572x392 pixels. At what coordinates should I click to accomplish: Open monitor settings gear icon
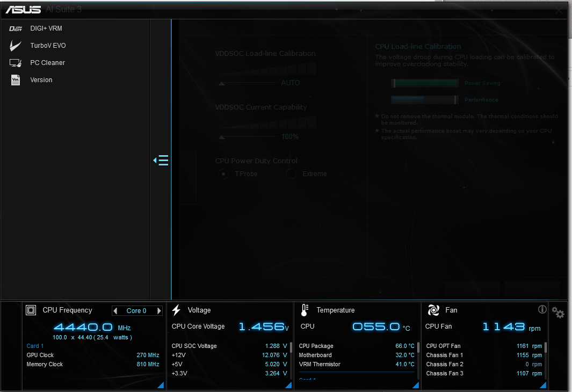point(558,313)
